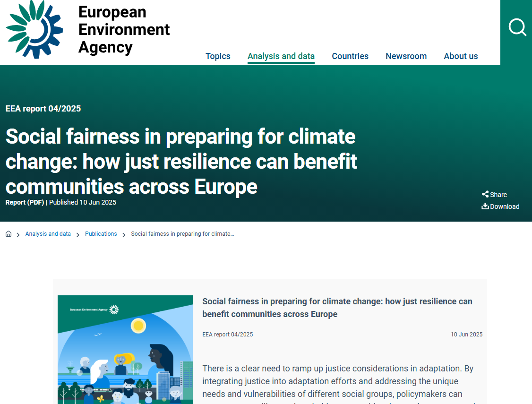Select the Analysis and data navigation tab
The height and width of the screenshot is (404, 532).
(281, 56)
